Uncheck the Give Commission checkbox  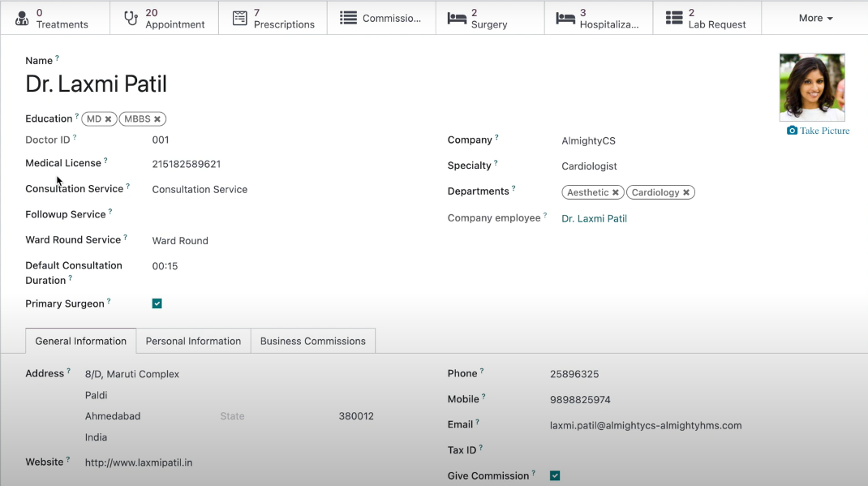pos(555,475)
